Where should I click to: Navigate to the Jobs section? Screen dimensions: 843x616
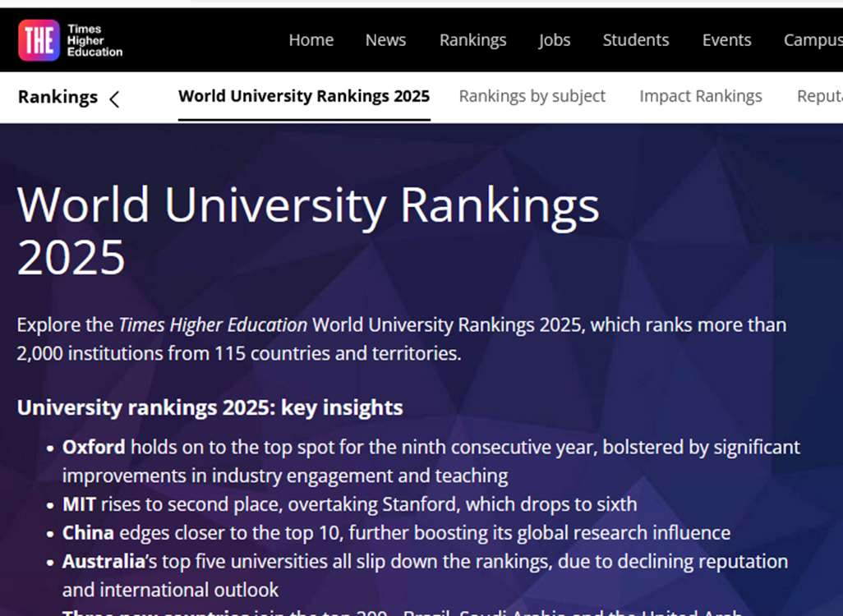(554, 40)
